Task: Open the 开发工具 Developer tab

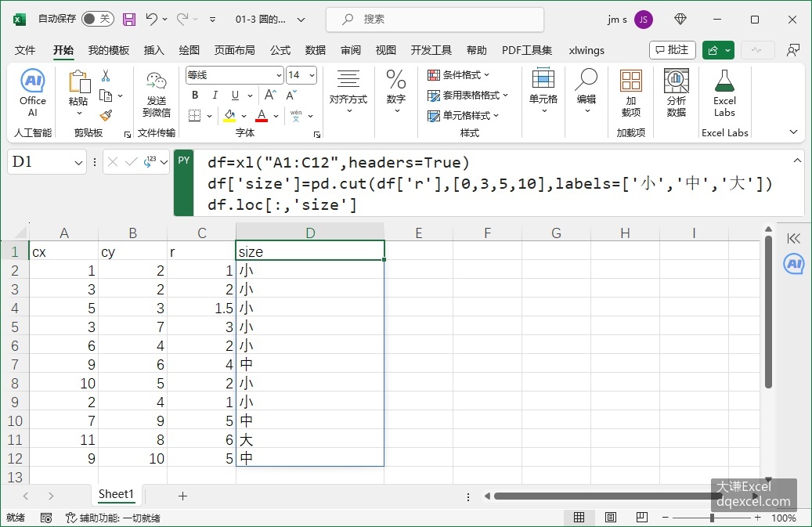Action: tap(431, 50)
